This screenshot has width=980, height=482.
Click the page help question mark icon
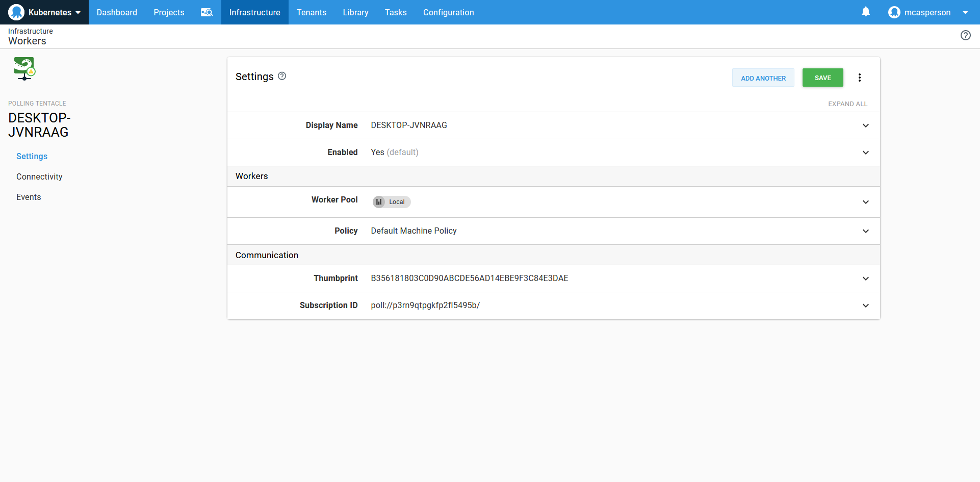965,35
